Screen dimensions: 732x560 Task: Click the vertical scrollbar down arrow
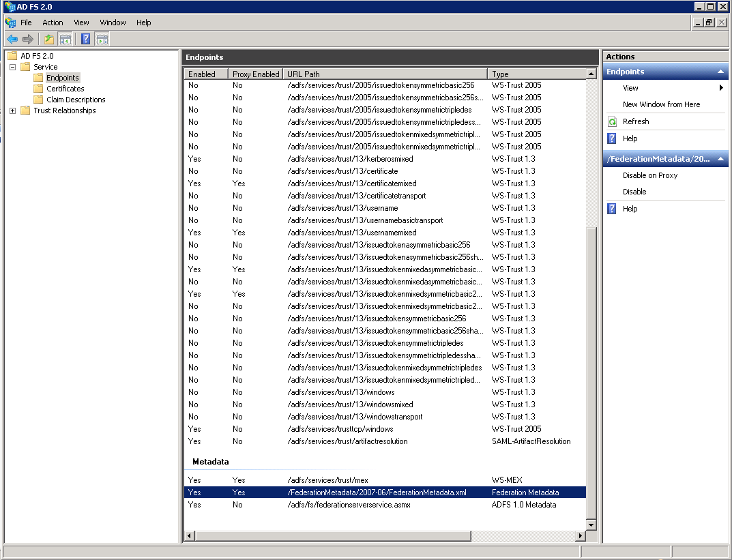point(591,525)
